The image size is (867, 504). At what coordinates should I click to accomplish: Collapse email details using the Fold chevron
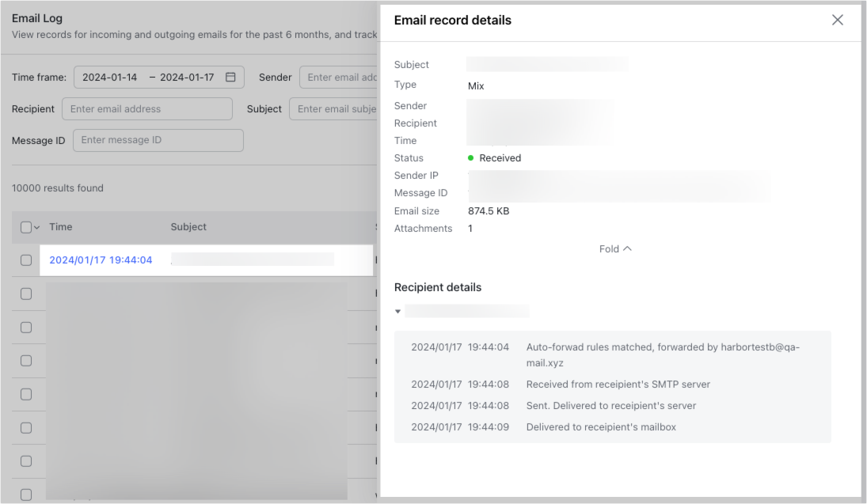(615, 248)
